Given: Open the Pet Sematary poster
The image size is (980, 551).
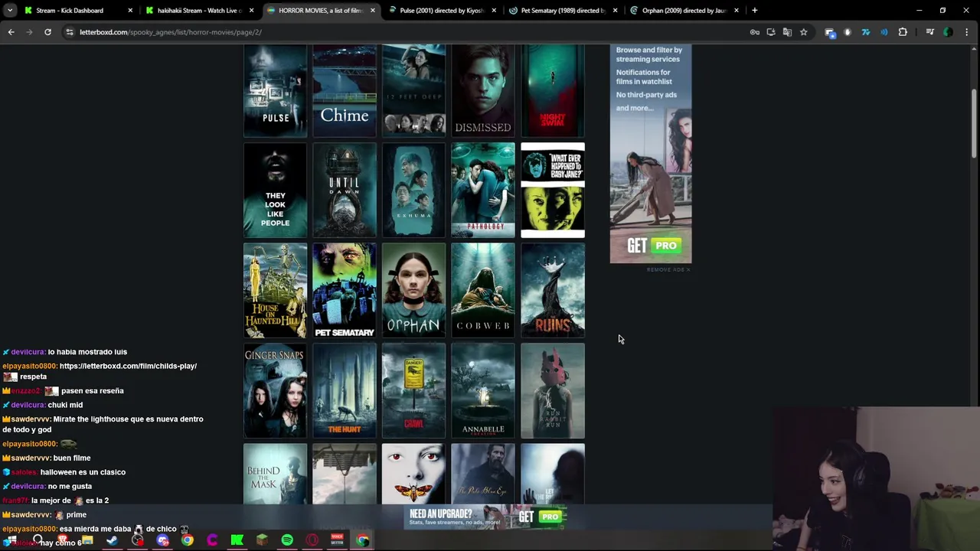Looking at the screenshot, I should [345, 290].
